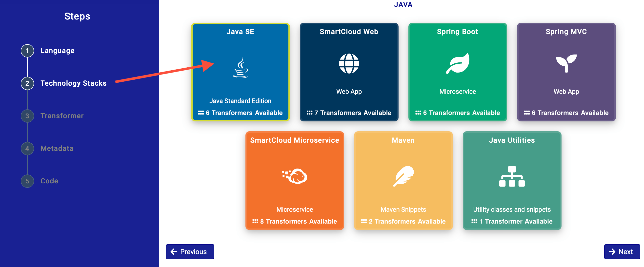This screenshot has width=644, height=267.
Task: Choose the Spring MVC seedling icon
Action: (566, 63)
